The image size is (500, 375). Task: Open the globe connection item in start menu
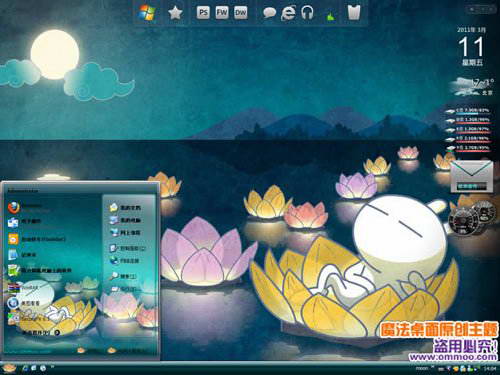pyautogui.click(x=124, y=261)
